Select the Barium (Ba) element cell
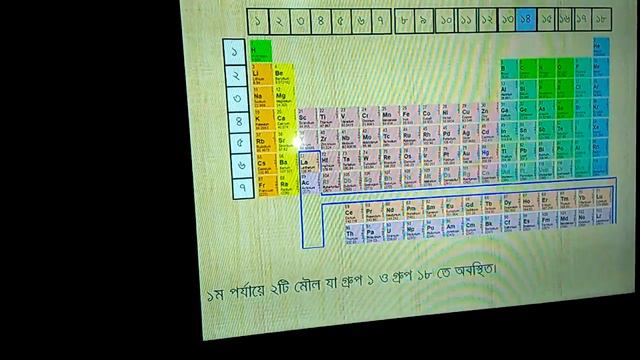Image resolution: width=640 pixels, height=360 pixels. 289,164
